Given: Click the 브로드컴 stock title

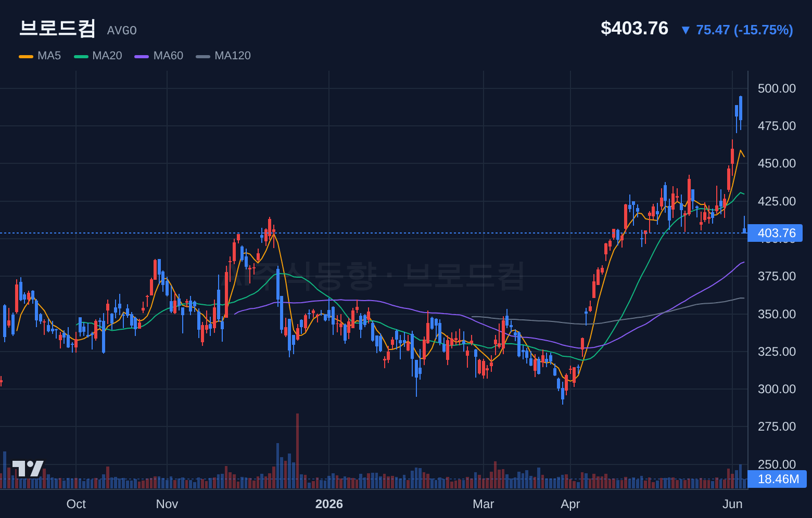Looking at the screenshot, I should [x=57, y=29].
